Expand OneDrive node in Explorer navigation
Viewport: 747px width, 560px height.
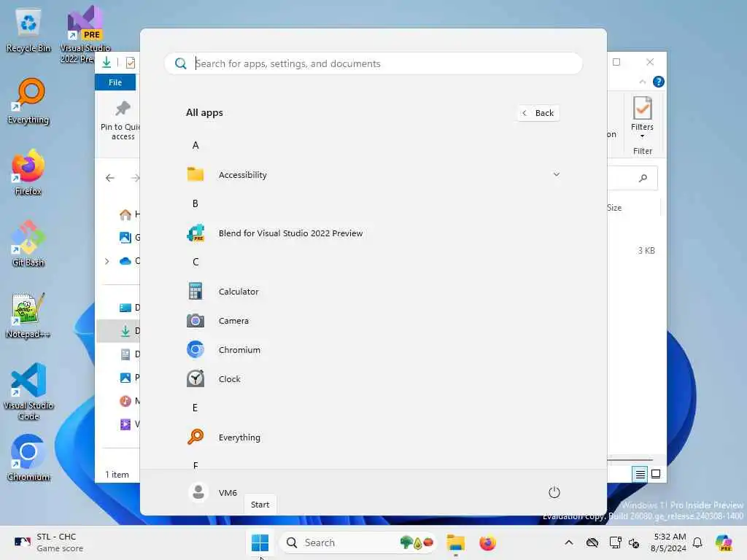point(107,261)
